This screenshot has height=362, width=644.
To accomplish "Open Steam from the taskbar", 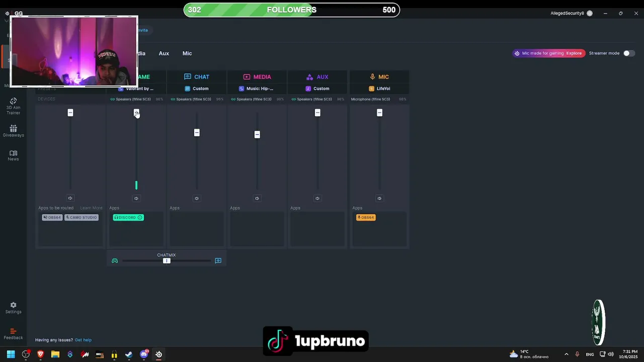I will tap(129, 354).
